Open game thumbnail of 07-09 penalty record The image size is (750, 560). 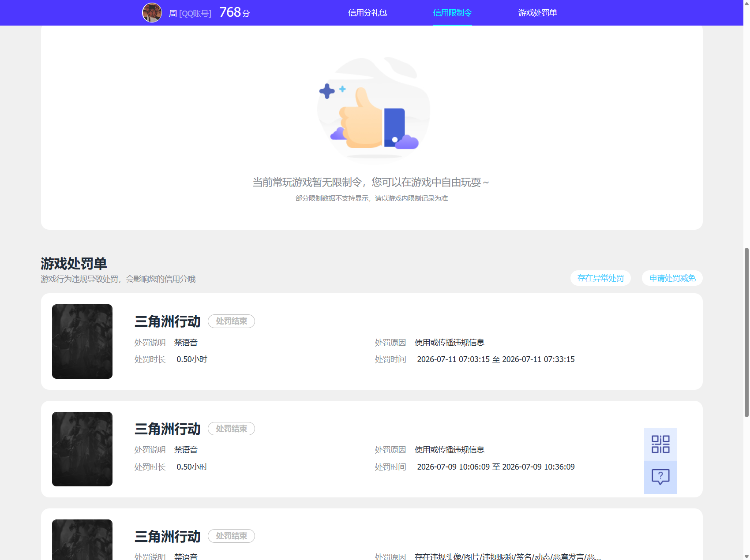tap(82, 449)
